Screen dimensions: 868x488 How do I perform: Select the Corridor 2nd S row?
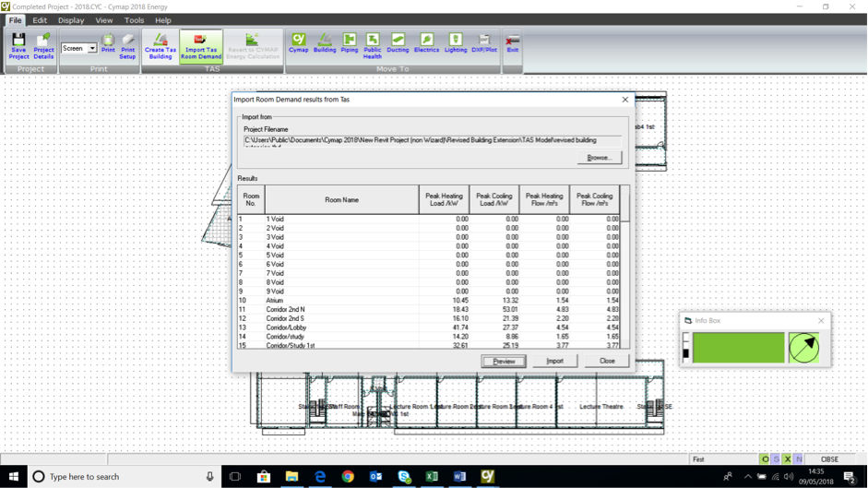coord(428,318)
